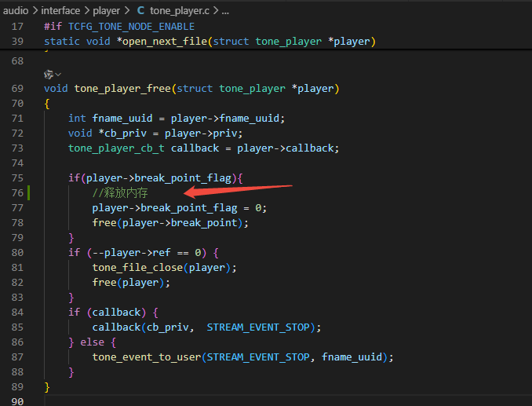
Task: Click 'free(player);' on line 82
Action: tap(131, 283)
